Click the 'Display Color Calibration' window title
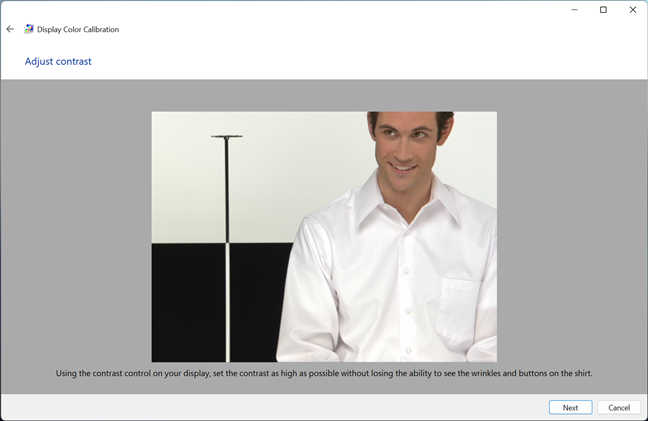The image size is (648, 421). 78,29
